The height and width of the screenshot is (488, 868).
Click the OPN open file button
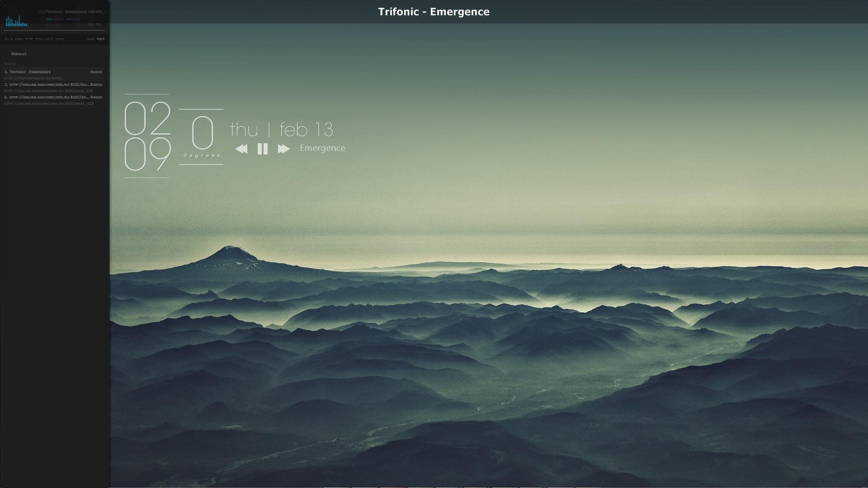[60, 39]
